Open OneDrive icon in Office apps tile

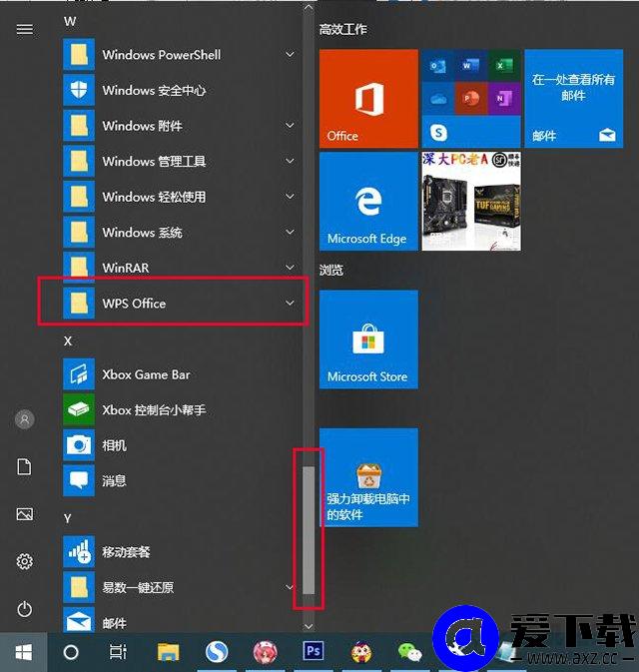click(x=438, y=99)
